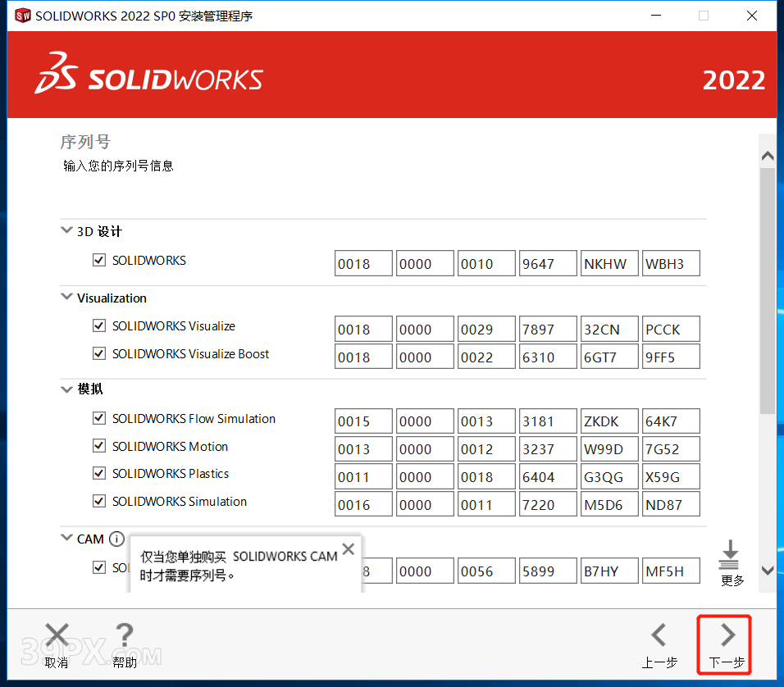Collapse the CAM section
The width and height of the screenshot is (784, 687).
click(x=67, y=539)
